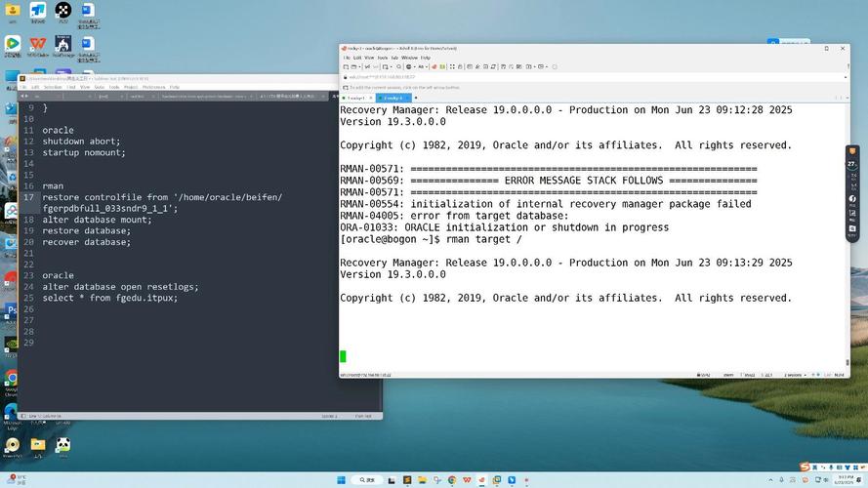Click the green terminal cursor in Xshell
Screen dimensions: 868x488
click(343, 356)
